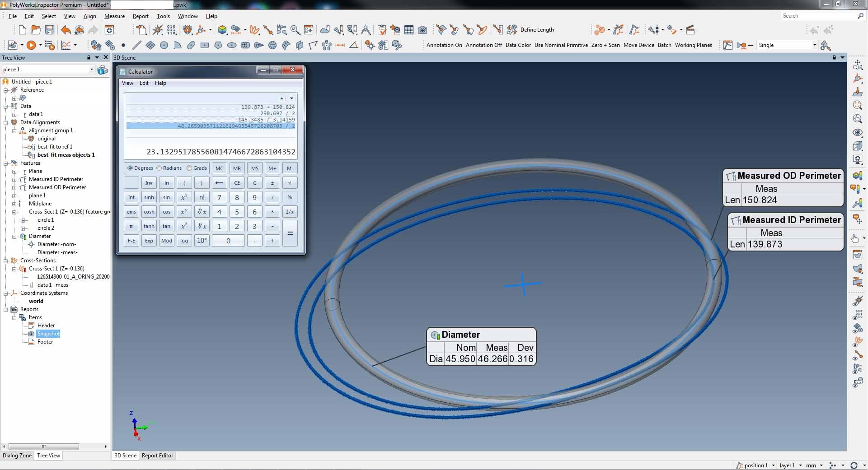Click Data Color button
The image size is (868, 470).
tap(518, 45)
